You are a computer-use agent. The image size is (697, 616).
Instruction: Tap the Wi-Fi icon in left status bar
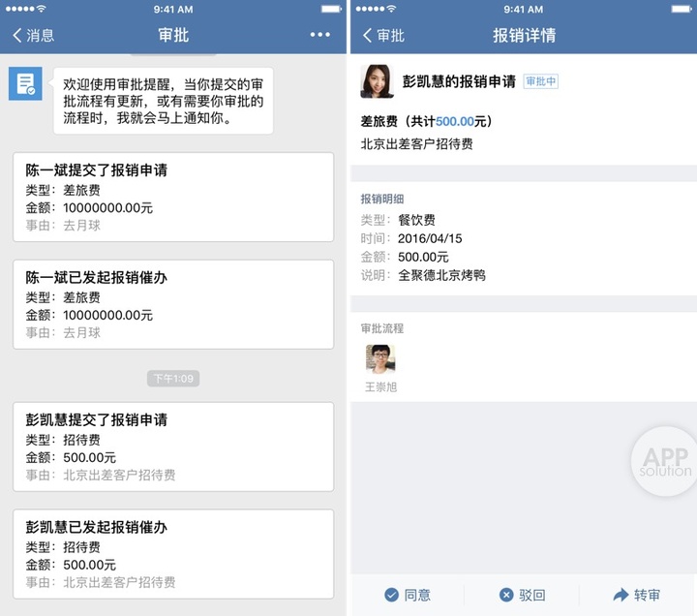[x=42, y=9]
